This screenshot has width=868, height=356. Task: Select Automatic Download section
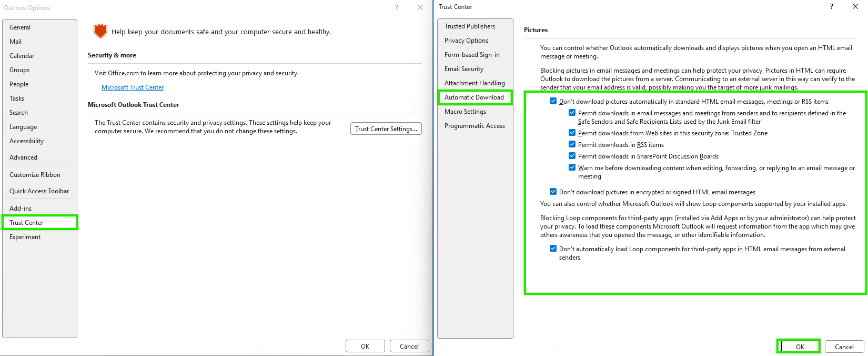pyautogui.click(x=475, y=97)
